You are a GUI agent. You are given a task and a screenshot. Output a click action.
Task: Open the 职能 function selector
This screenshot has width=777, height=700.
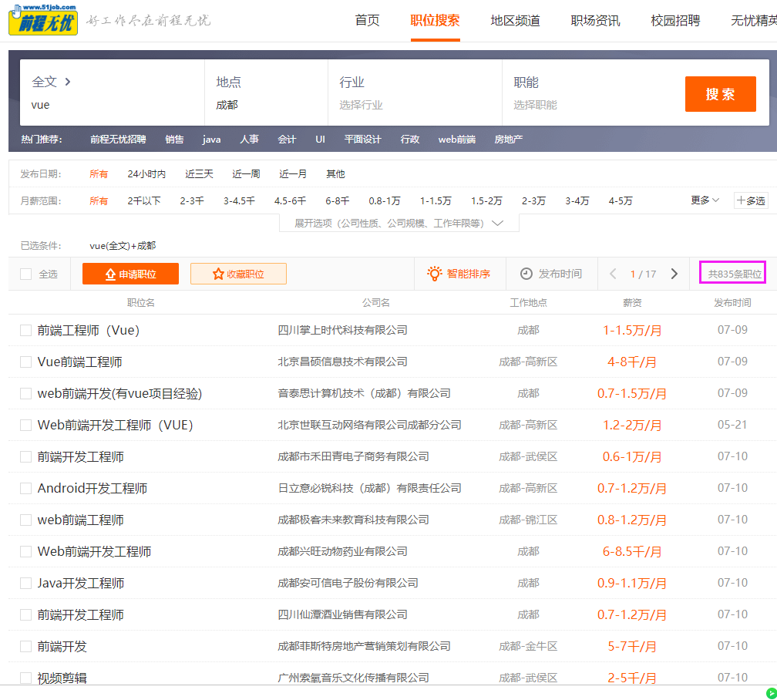(x=590, y=93)
